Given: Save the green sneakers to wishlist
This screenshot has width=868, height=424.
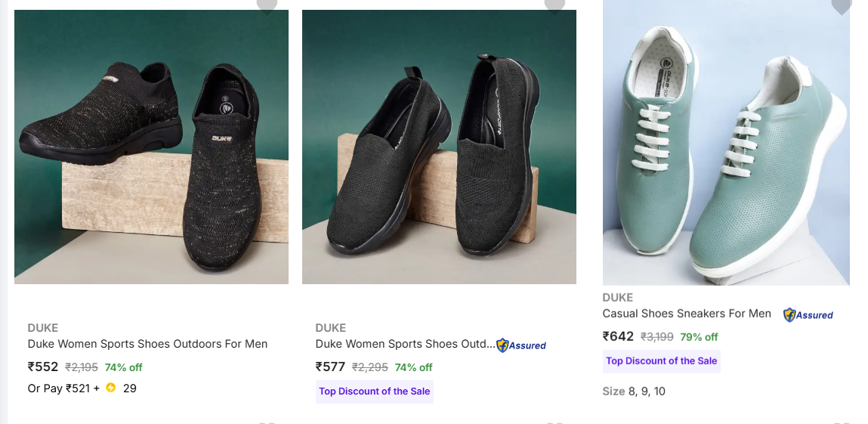Looking at the screenshot, I should (841, 5).
